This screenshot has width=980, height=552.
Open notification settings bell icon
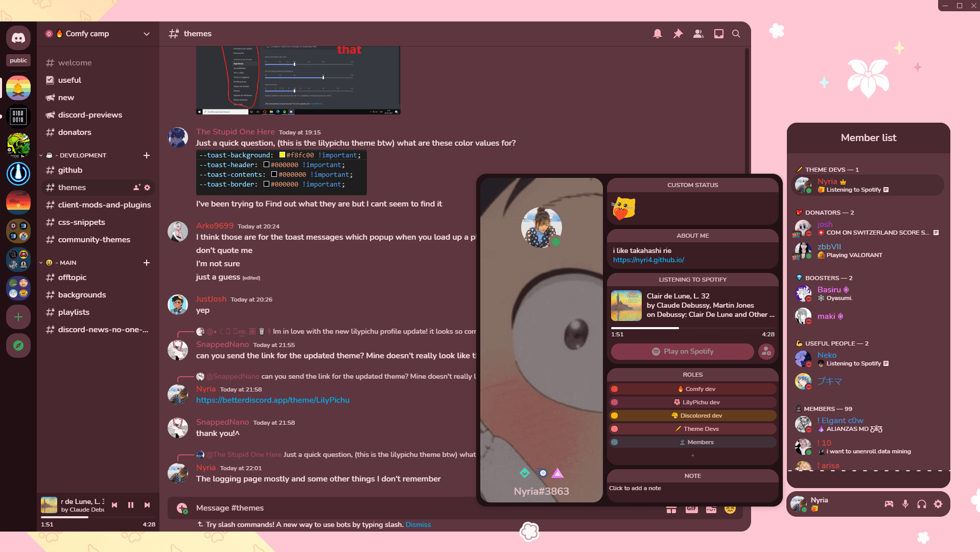click(658, 34)
